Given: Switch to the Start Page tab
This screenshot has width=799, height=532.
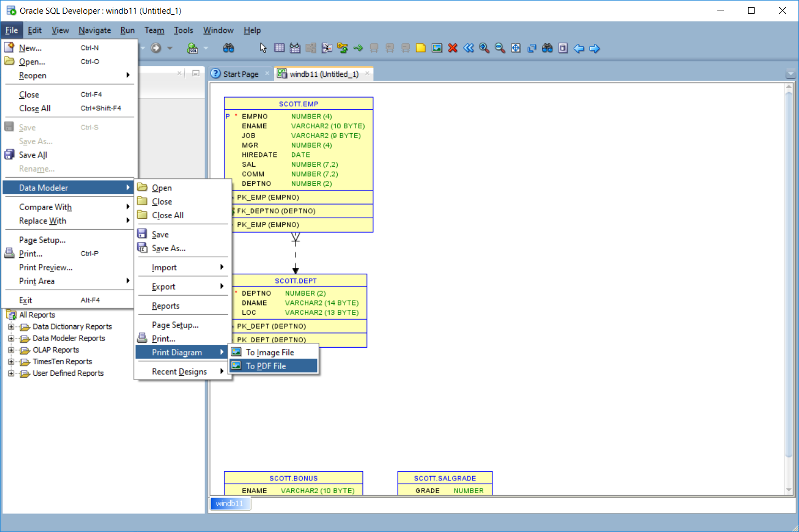Looking at the screenshot, I should click(241, 74).
